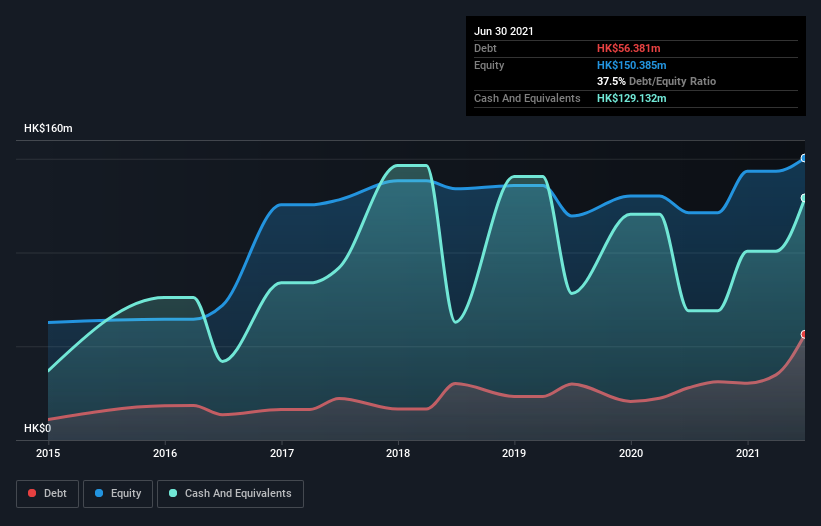The width and height of the screenshot is (821, 526).
Task: Select the Cash And Equivalents endpoint marker
Action: pyautogui.click(x=804, y=198)
